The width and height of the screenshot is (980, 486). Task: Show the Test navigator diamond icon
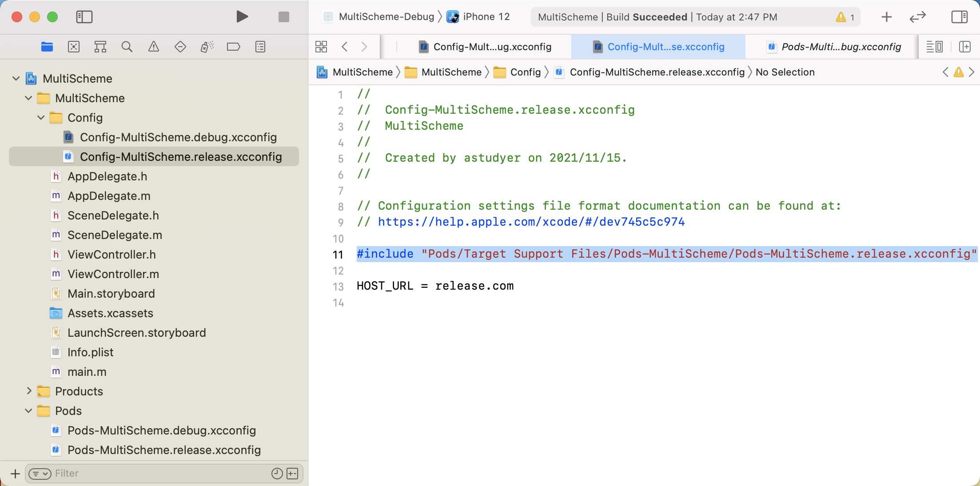coord(180,47)
